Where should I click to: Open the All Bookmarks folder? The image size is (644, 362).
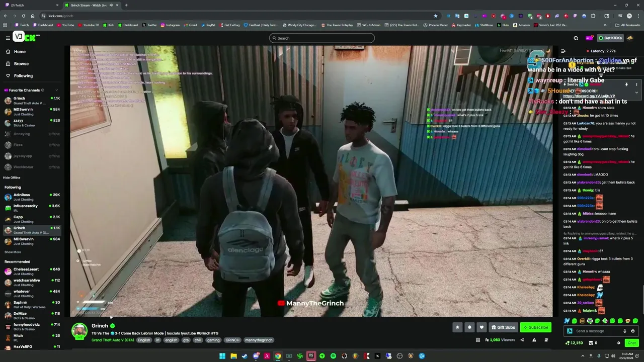coord(628,25)
